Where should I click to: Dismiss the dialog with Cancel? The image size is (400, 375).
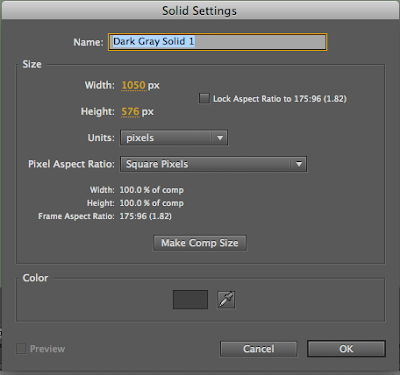click(259, 349)
